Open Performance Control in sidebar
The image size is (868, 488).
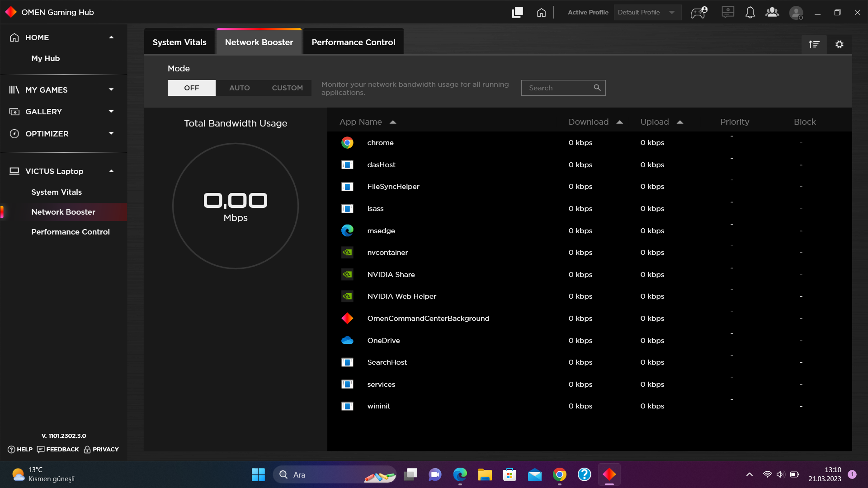[x=71, y=232]
